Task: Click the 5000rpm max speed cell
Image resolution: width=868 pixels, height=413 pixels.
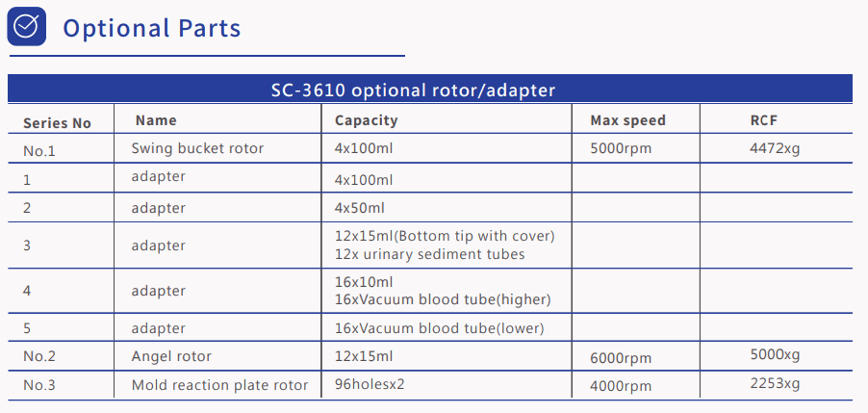Action: pos(621,148)
